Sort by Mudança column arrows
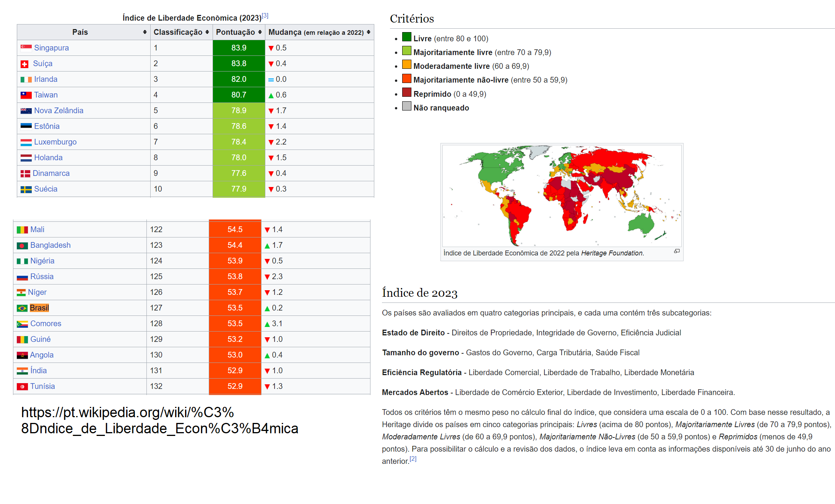 pos(368,32)
